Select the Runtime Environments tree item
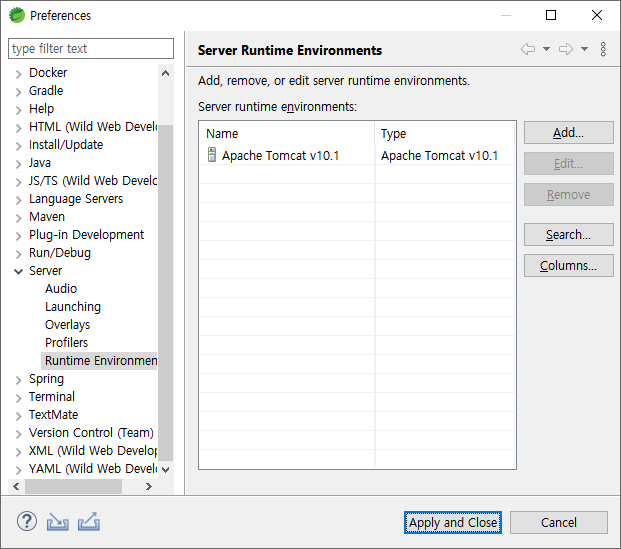Screen dimensions: 621x549 [x=99, y=360]
